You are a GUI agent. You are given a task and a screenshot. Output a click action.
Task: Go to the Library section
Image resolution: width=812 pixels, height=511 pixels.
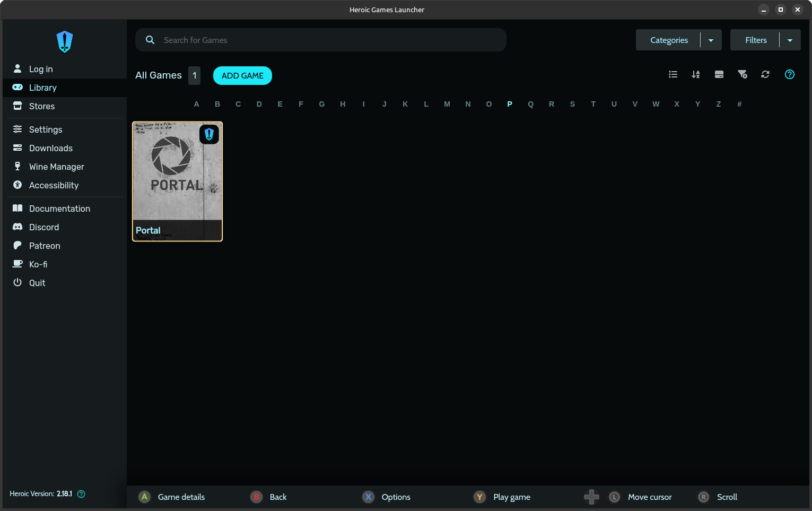65,88
